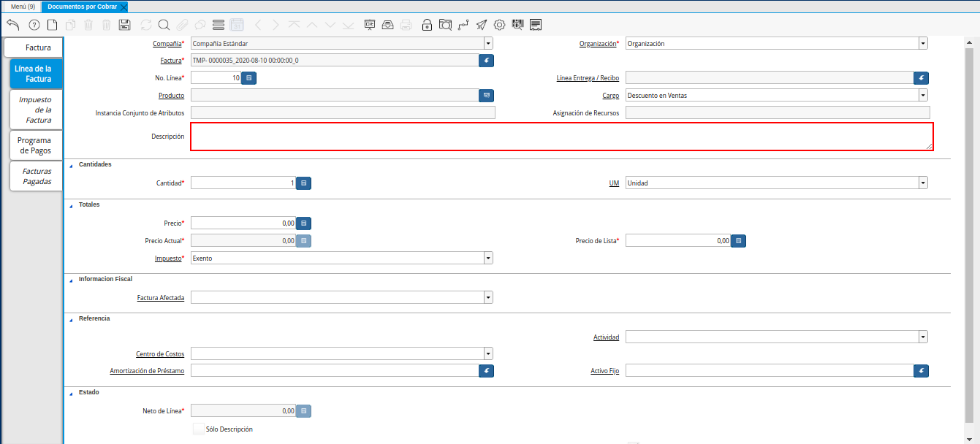Open the archive inbox tray icon

[x=388, y=25]
